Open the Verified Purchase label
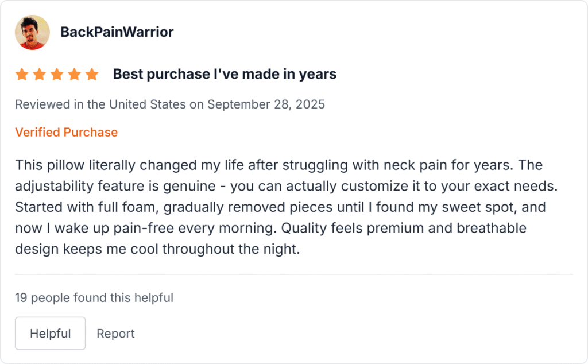 coord(66,132)
